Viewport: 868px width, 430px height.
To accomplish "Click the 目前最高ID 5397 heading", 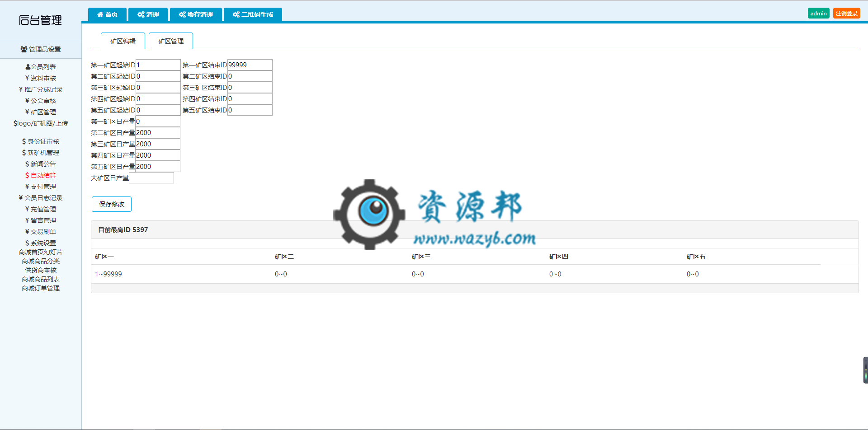I will [x=123, y=230].
